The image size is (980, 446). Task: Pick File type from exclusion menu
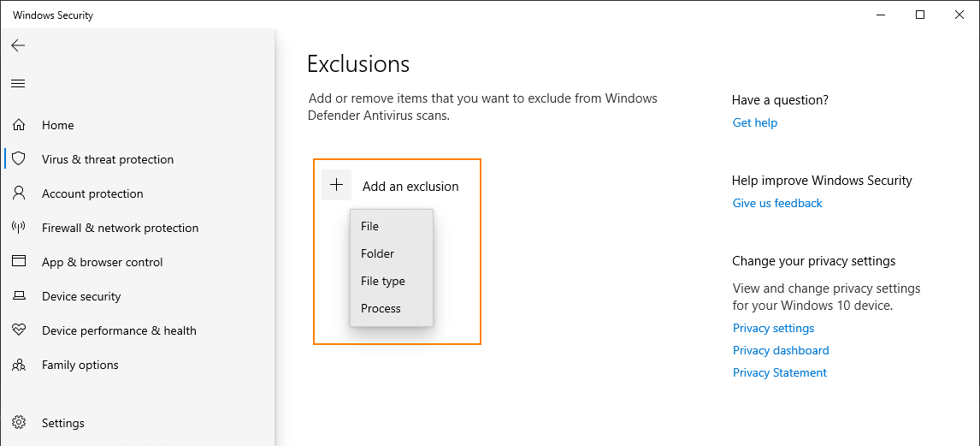[x=382, y=281]
